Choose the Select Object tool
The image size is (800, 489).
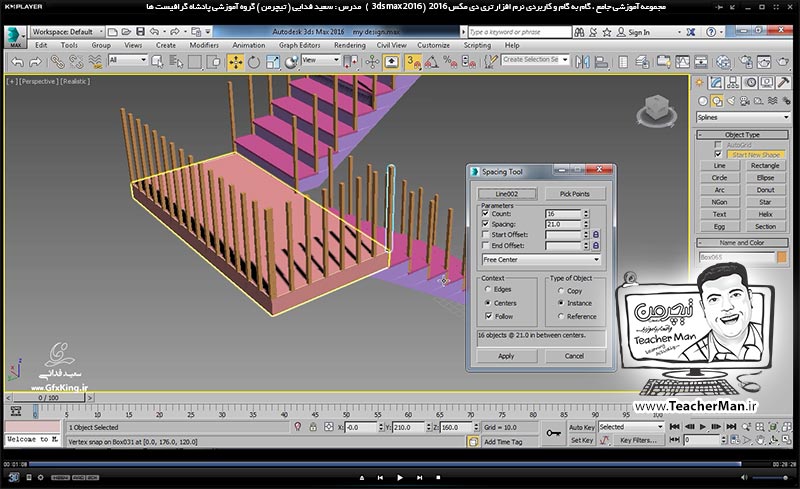click(x=158, y=62)
